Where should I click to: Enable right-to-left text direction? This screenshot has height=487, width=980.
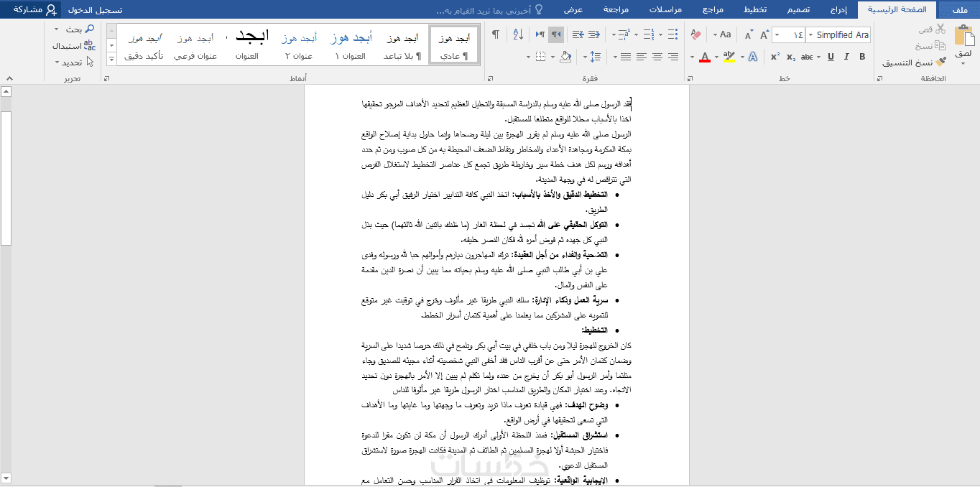point(556,34)
